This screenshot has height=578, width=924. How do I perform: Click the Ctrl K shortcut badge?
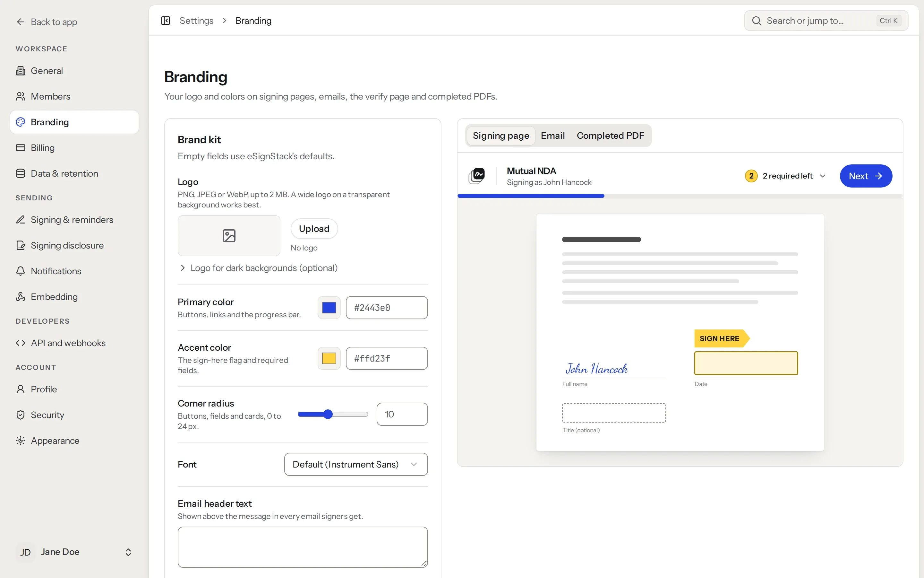[x=888, y=21]
